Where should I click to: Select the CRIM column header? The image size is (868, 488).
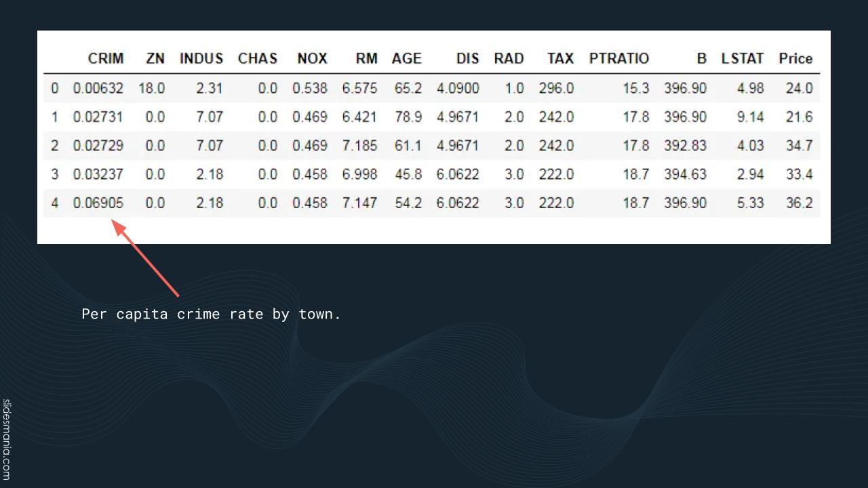click(106, 59)
